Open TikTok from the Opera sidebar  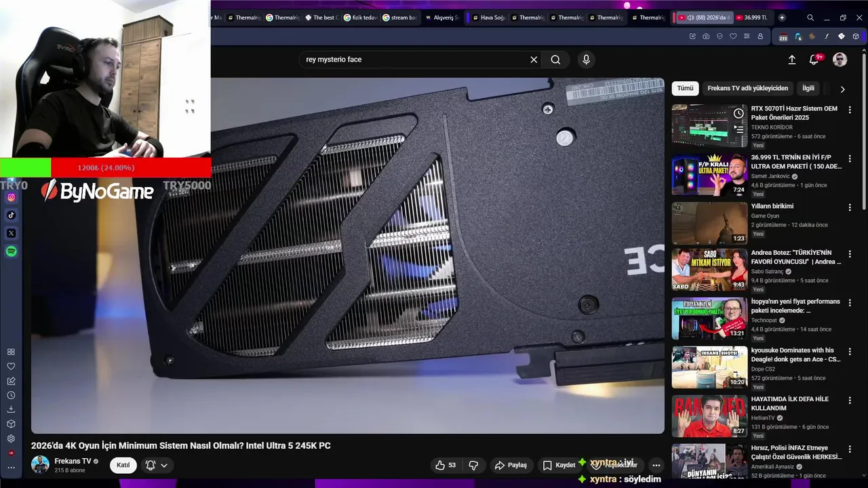[x=11, y=215]
